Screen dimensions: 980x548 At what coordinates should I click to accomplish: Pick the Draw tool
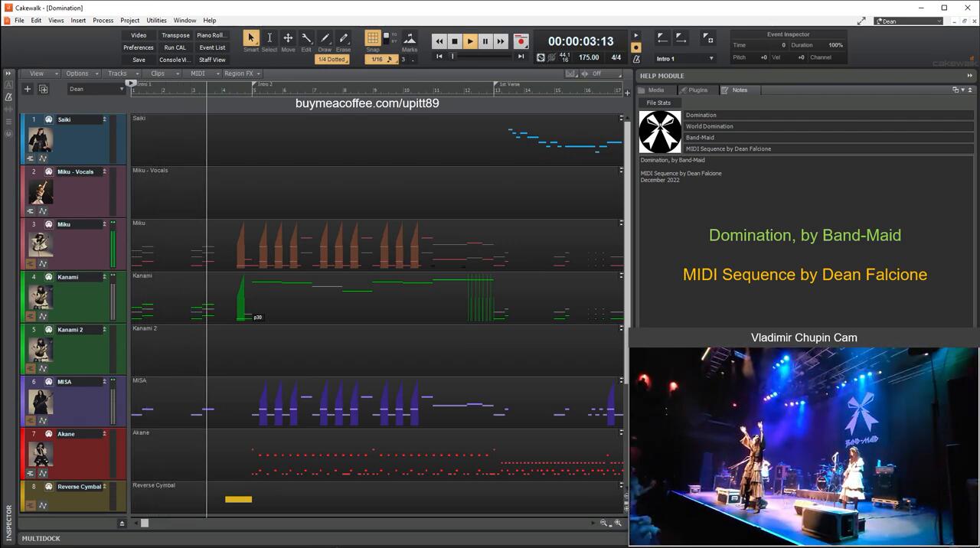[x=325, y=38]
